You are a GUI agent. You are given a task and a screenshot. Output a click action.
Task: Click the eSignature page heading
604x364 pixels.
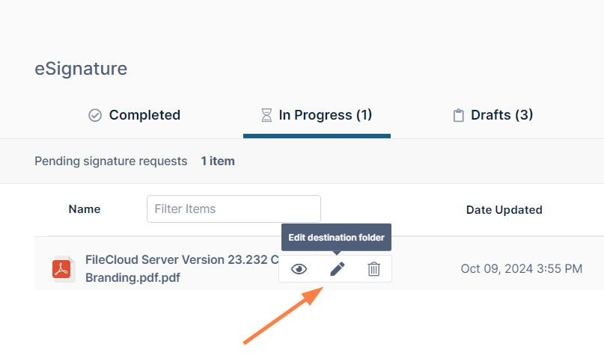pos(81,69)
